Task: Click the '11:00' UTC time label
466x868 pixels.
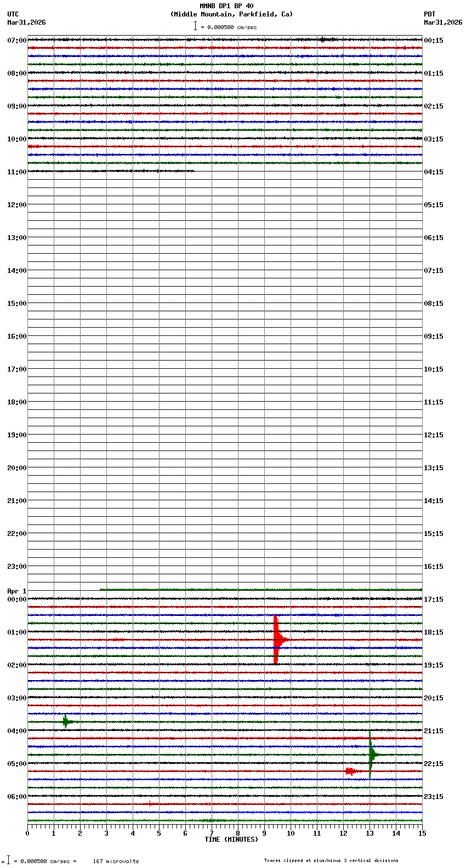Action: click(x=17, y=172)
